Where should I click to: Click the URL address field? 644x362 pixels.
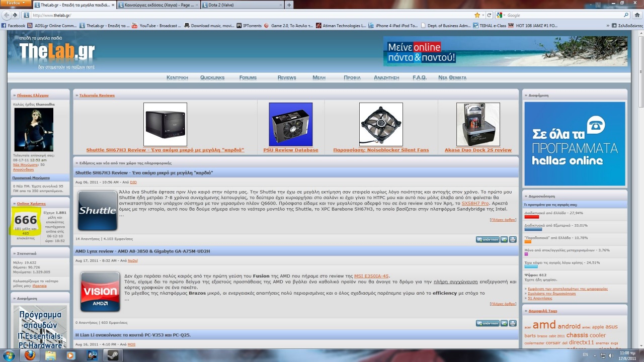[x=252, y=15]
